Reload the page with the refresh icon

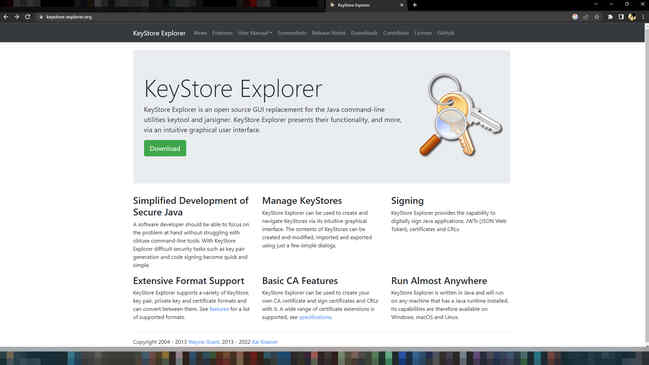point(28,17)
